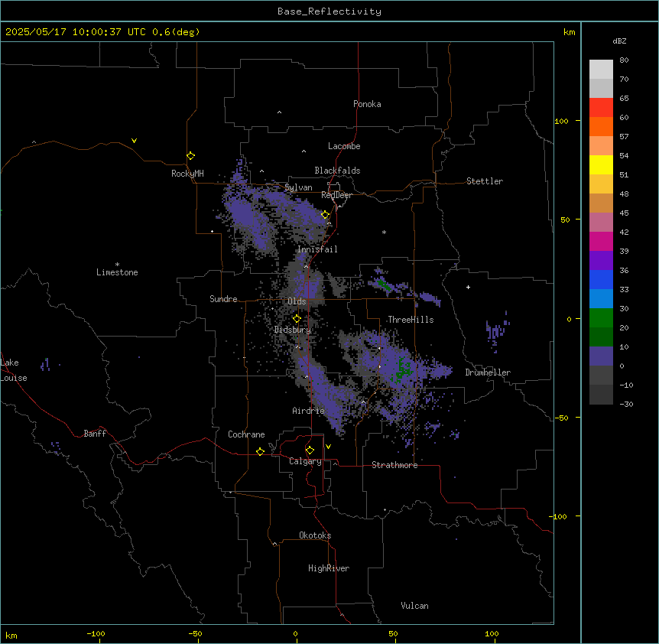Viewport: 659px width, 644px height.
Task: Click the Okotoks label
Action: [x=315, y=535]
